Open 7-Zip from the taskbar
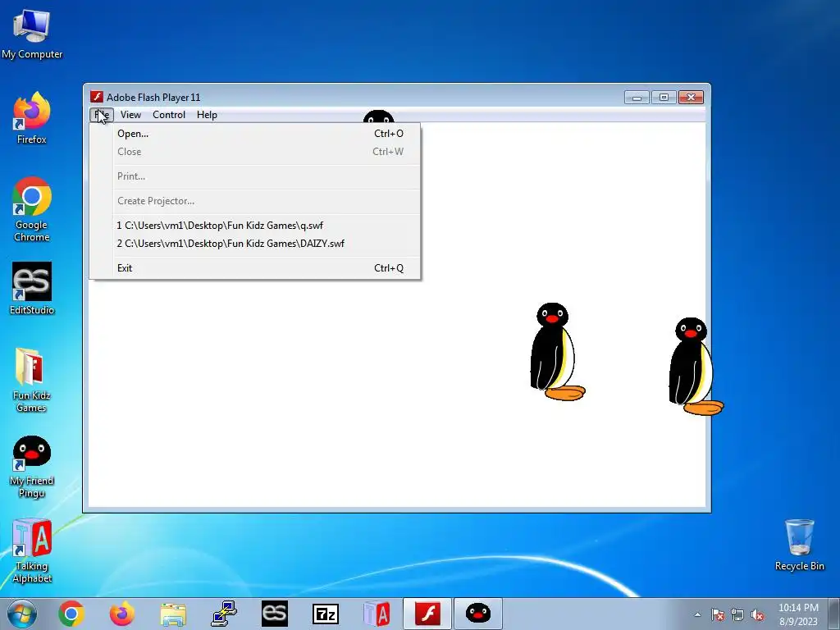The width and height of the screenshot is (840, 630). pos(326,614)
